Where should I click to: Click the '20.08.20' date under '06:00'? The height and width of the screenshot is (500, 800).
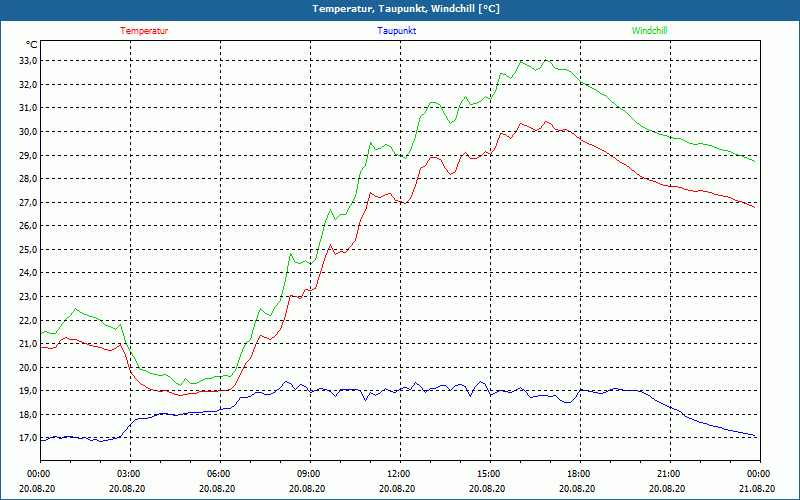point(217,488)
